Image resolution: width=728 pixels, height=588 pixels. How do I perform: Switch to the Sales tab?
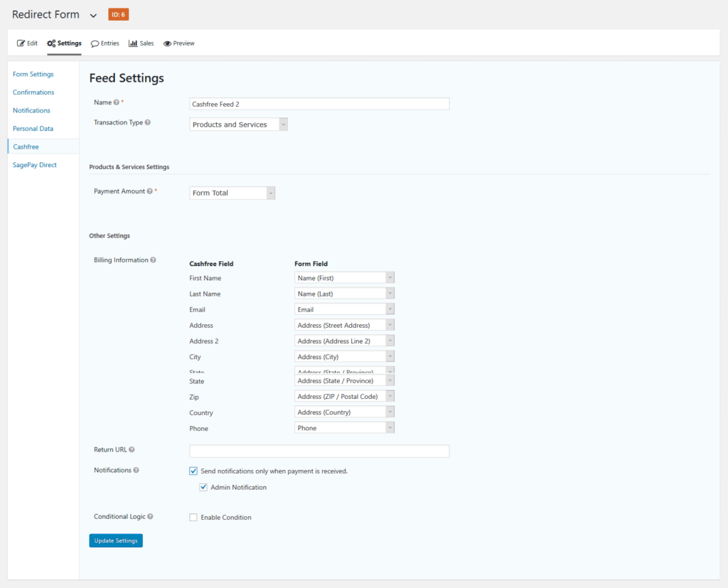141,43
